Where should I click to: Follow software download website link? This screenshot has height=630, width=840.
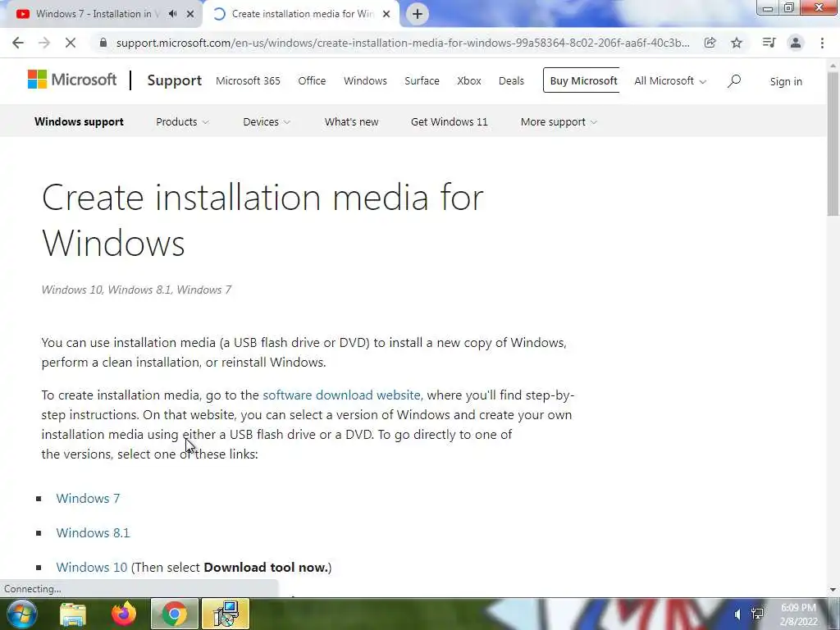point(343,395)
